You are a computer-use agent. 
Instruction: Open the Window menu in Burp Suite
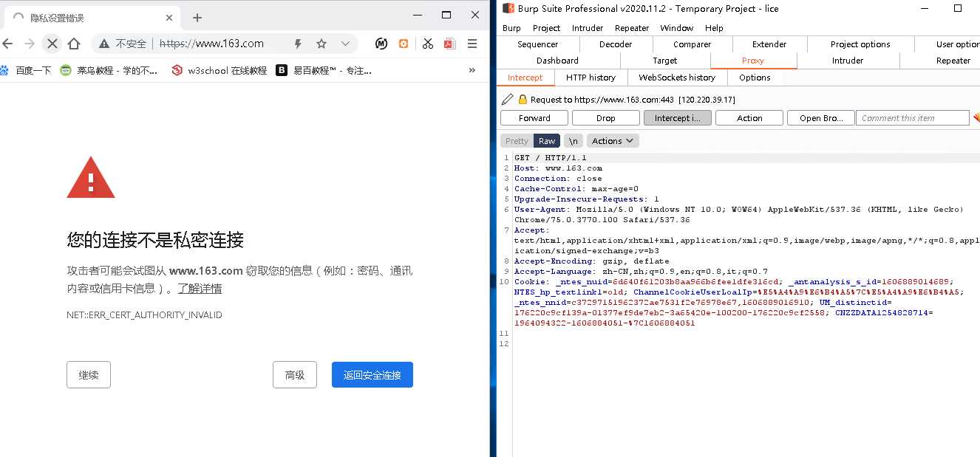[677, 28]
